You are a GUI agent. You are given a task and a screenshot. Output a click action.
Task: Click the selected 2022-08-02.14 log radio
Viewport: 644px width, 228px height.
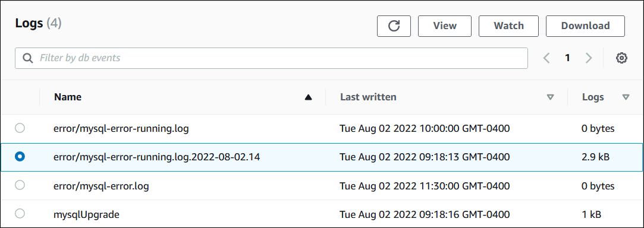[x=20, y=156]
